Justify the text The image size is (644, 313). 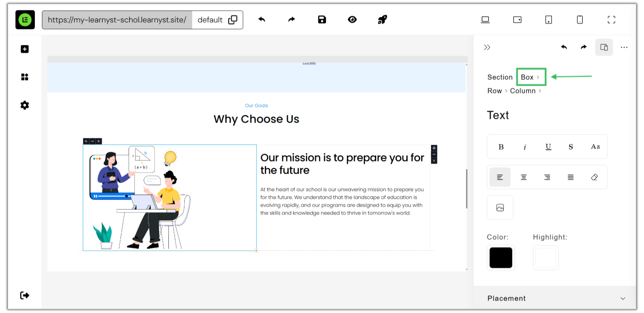[570, 177]
